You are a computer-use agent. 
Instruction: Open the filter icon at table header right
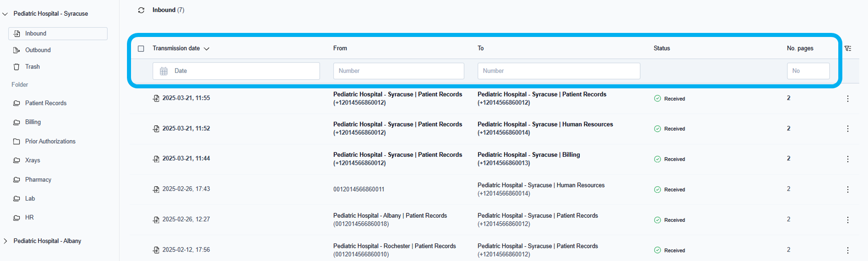coord(848,48)
